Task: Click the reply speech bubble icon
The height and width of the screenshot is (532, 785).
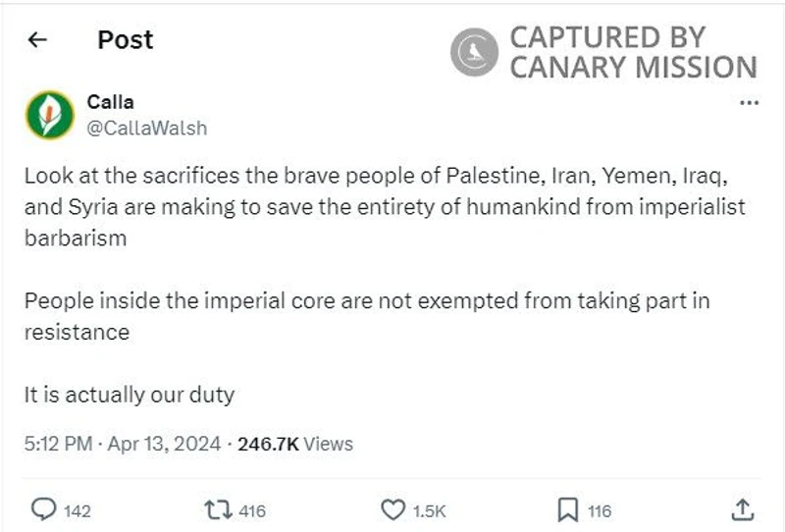Action: click(43, 509)
